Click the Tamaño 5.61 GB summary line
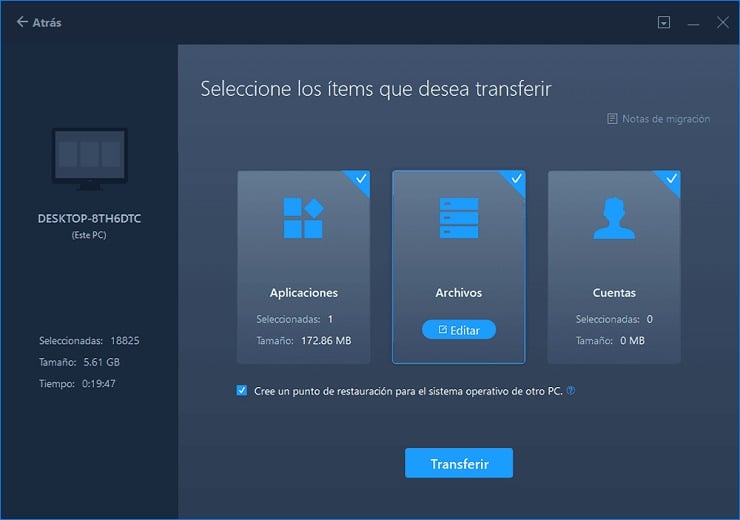Image resolution: width=740 pixels, height=520 pixels. pos(79,362)
